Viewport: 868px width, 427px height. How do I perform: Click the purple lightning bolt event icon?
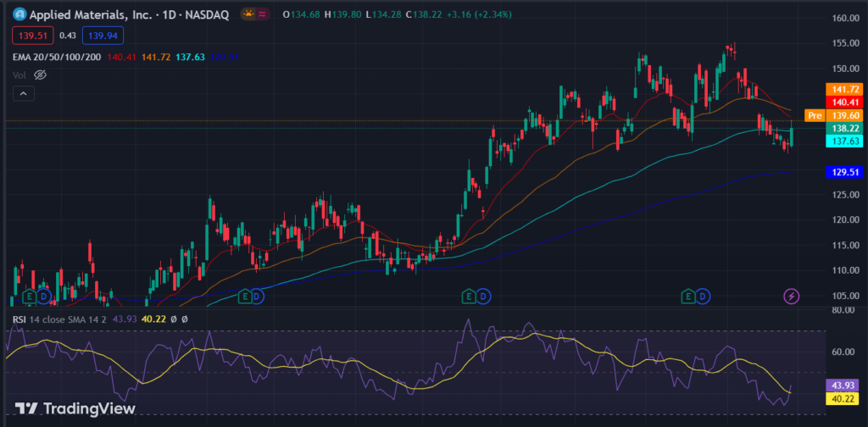point(792,297)
